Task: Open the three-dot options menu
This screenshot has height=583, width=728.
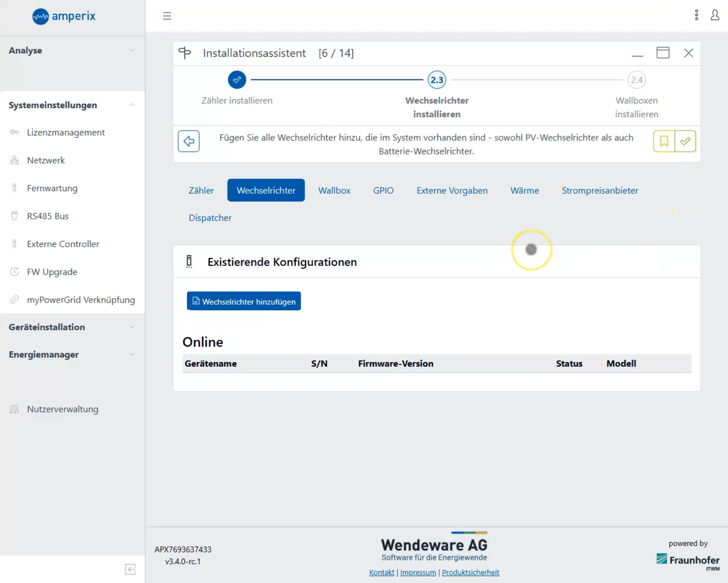Action: [697, 15]
